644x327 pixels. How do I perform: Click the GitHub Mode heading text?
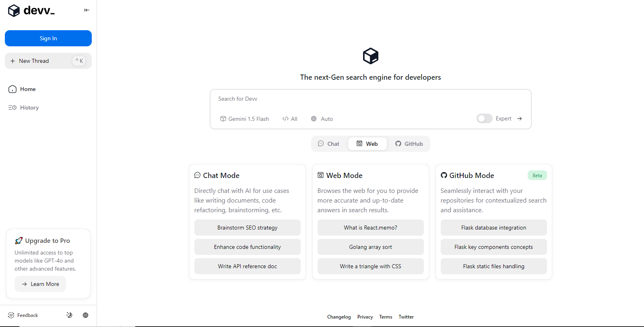coord(472,176)
